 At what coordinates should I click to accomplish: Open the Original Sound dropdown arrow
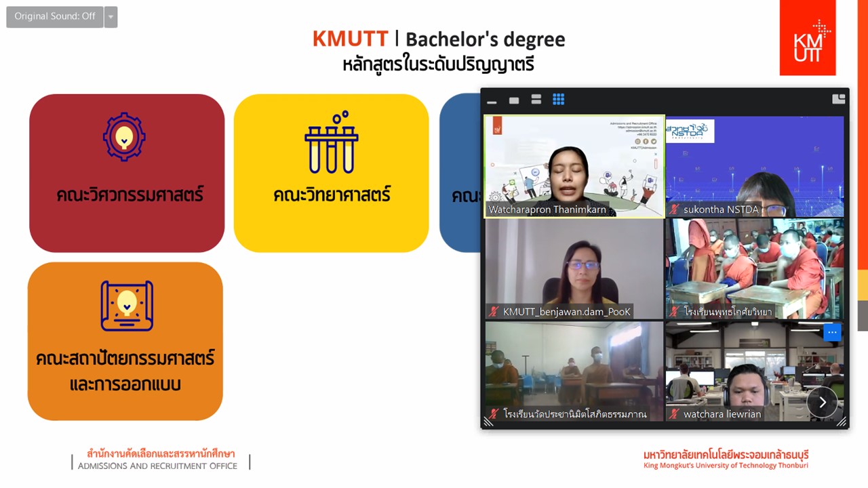[x=111, y=17]
